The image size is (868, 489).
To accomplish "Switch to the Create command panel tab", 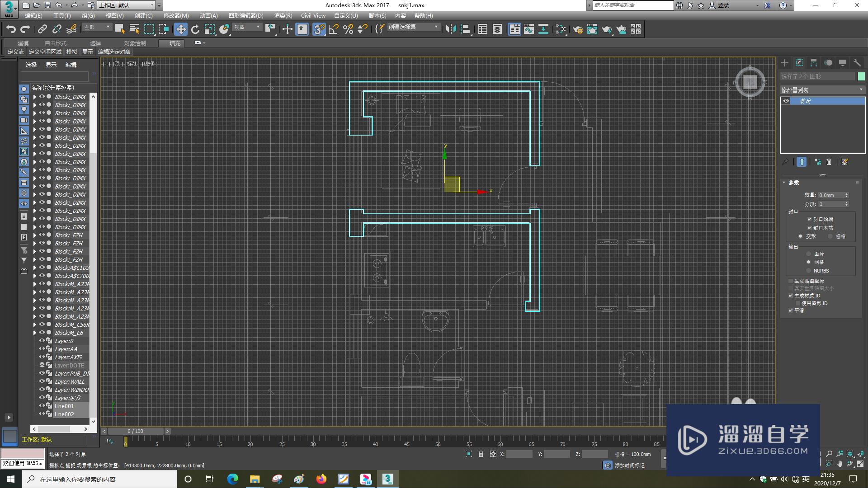I will [785, 63].
